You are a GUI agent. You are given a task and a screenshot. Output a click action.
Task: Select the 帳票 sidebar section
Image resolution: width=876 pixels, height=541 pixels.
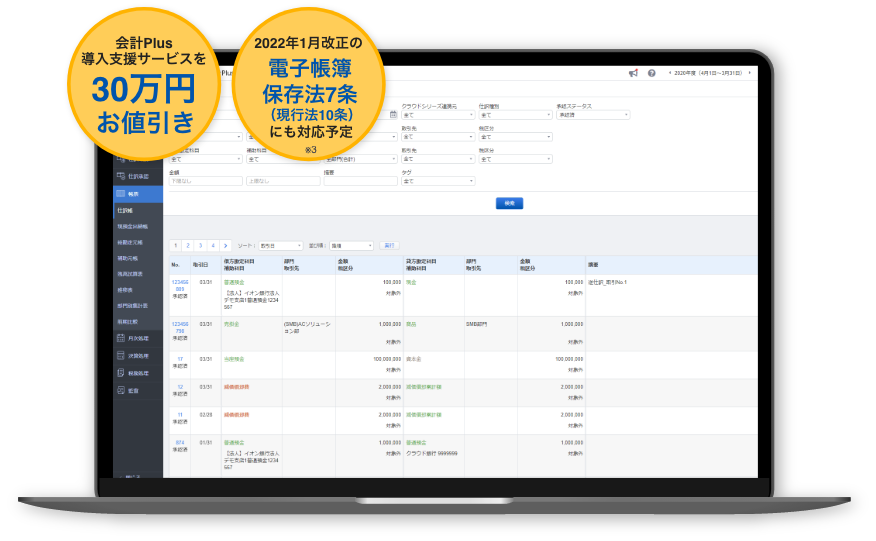[x=138, y=194]
